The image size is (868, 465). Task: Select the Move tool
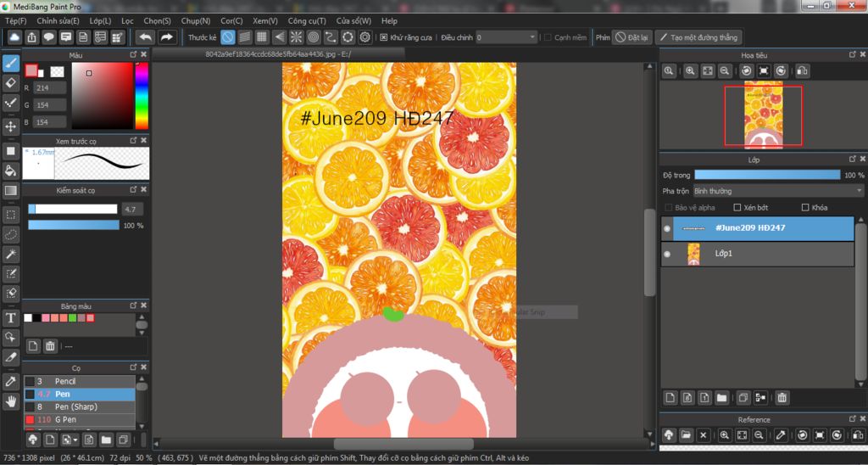click(x=10, y=127)
